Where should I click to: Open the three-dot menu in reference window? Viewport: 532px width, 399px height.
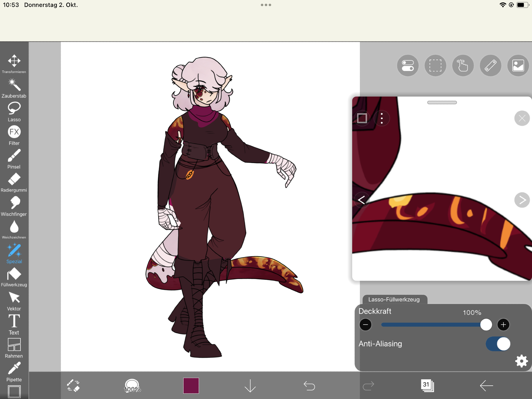pos(382,118)
